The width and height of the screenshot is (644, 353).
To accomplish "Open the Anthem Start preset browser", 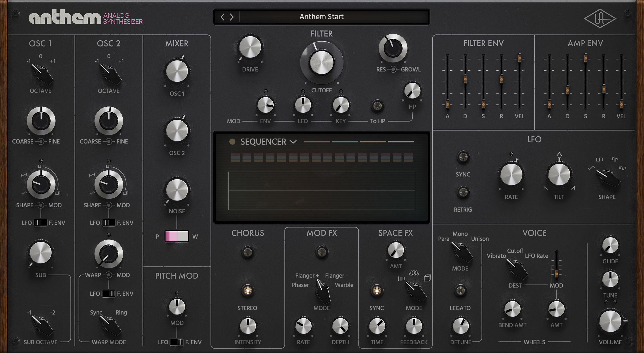I will (321, 17).
